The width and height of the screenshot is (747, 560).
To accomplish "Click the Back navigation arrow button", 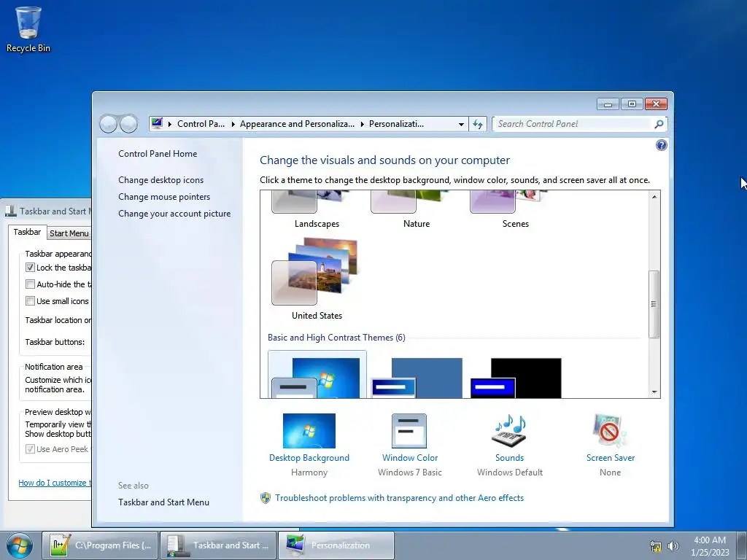I will click(108, 124).
